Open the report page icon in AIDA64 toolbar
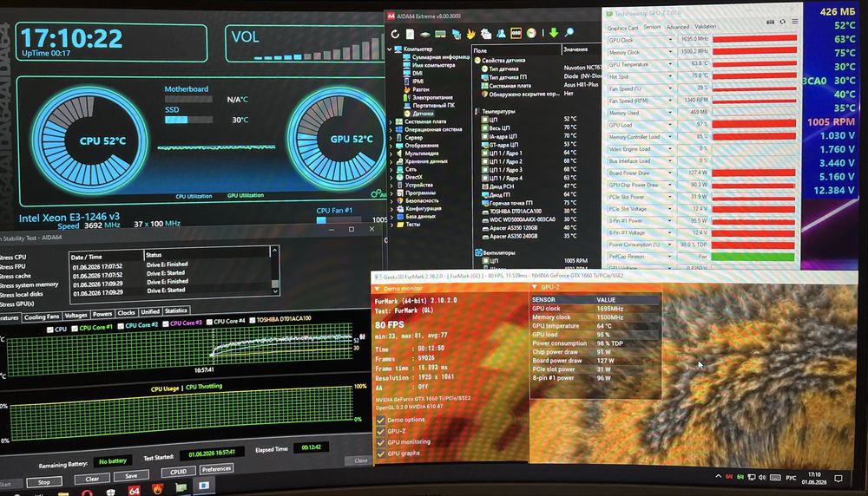 [411, 34]
